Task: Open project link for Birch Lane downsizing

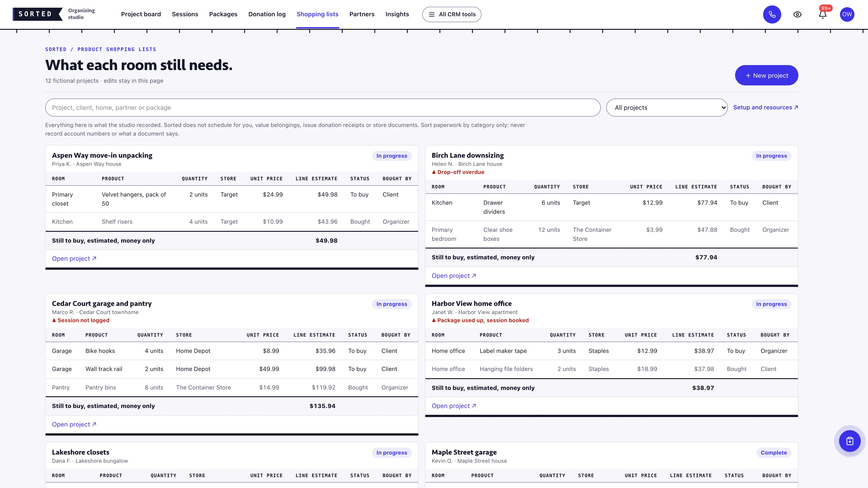Action: click(454, 276)
